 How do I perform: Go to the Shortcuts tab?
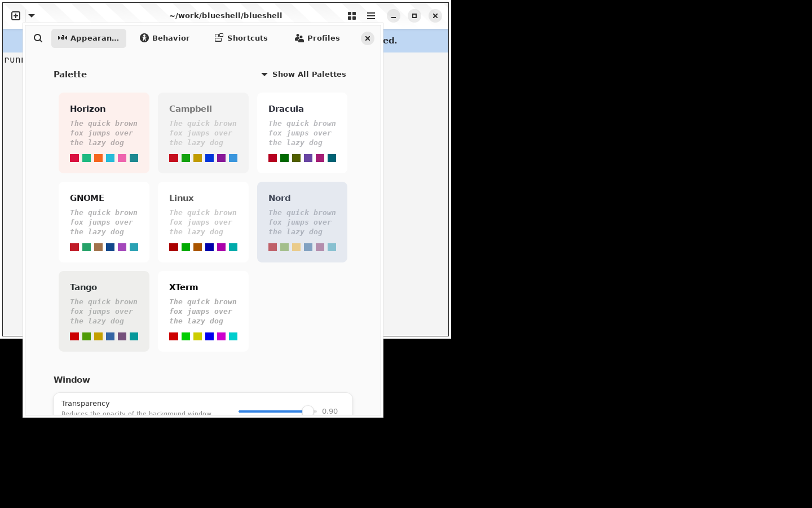coord(241,38)
